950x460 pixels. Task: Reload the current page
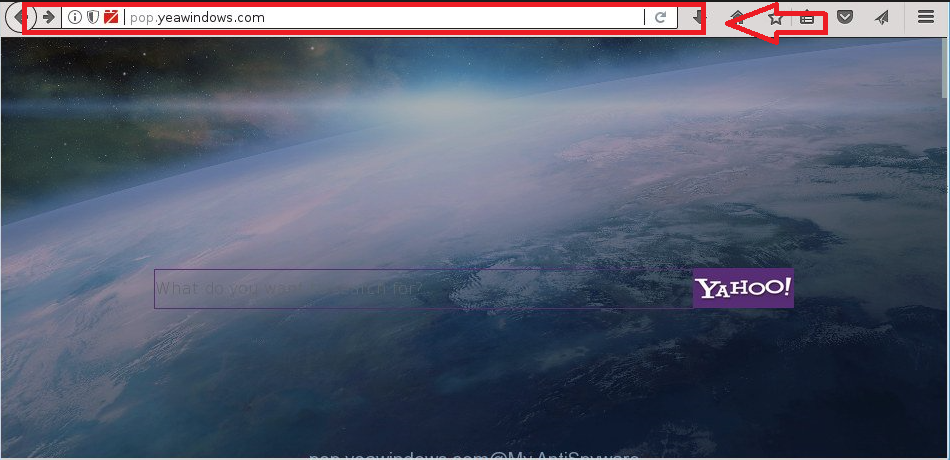point(661,18)
